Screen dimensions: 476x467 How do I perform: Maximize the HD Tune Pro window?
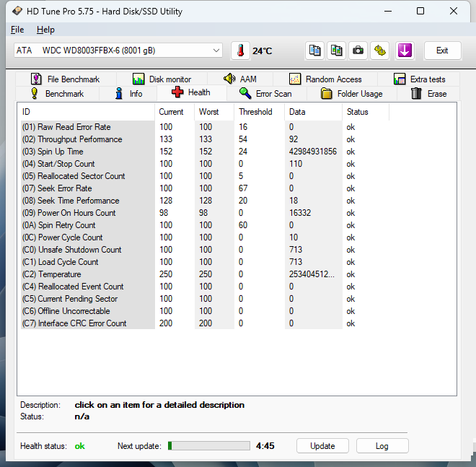420,12
